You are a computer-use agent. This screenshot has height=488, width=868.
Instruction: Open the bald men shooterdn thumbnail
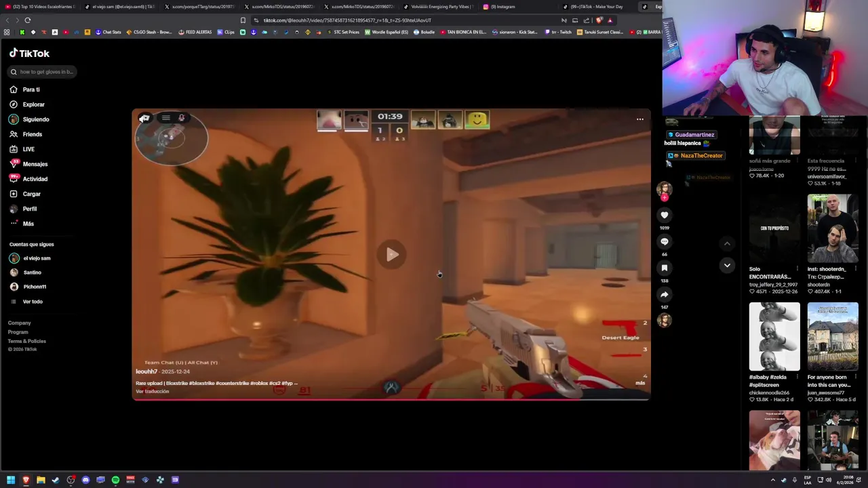832,228
